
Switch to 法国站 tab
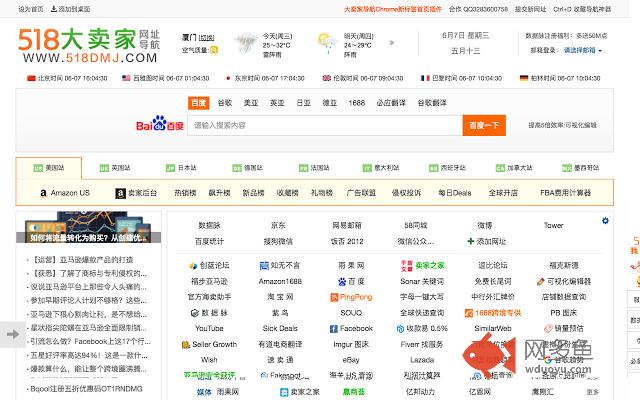(314, 168)
